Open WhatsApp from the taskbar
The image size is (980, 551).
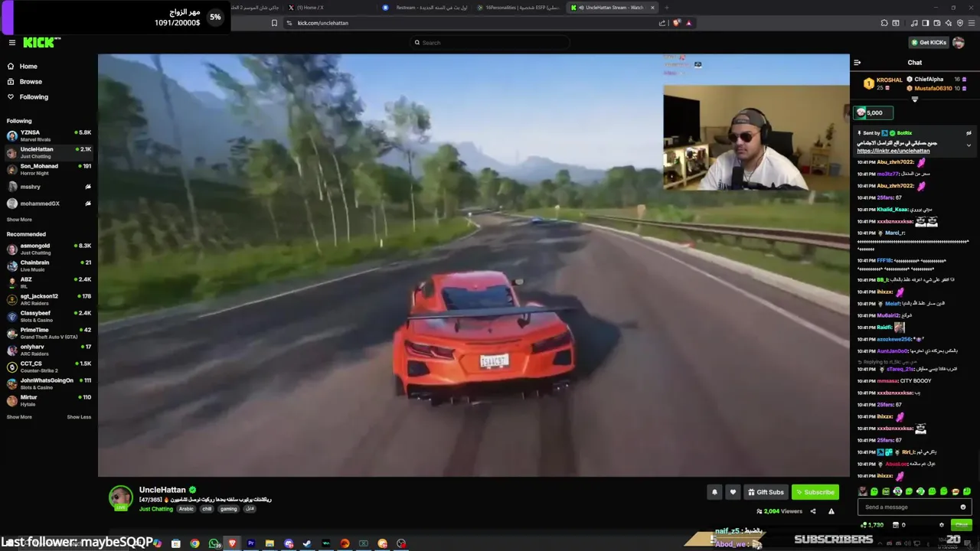(214, 543)
